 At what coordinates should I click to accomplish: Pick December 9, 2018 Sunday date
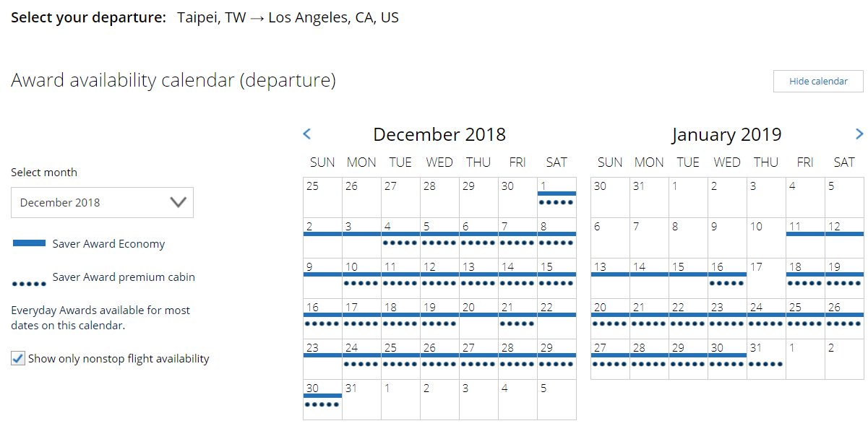(322, 278)
